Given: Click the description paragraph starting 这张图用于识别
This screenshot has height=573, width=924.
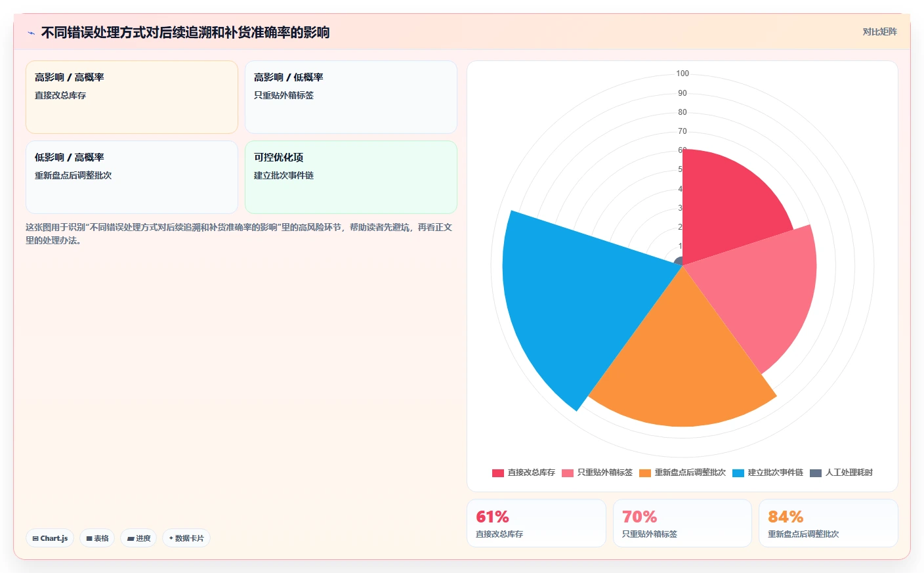Looking at the screenshot, I should point(239,234).
